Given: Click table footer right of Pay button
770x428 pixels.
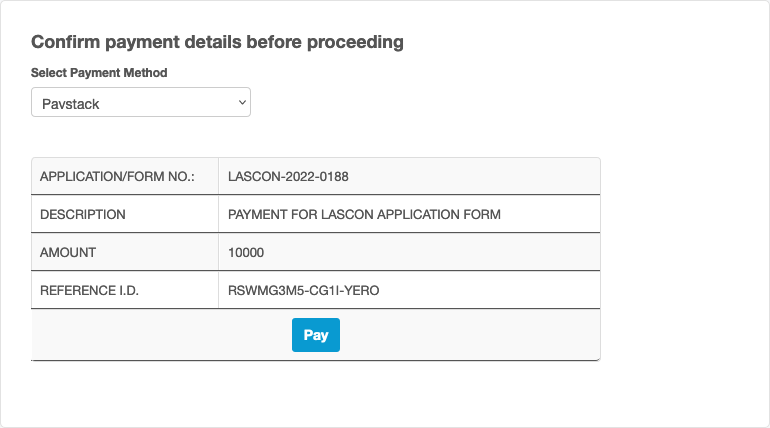Looking at the screenshot, I should (x=470, y=335).
